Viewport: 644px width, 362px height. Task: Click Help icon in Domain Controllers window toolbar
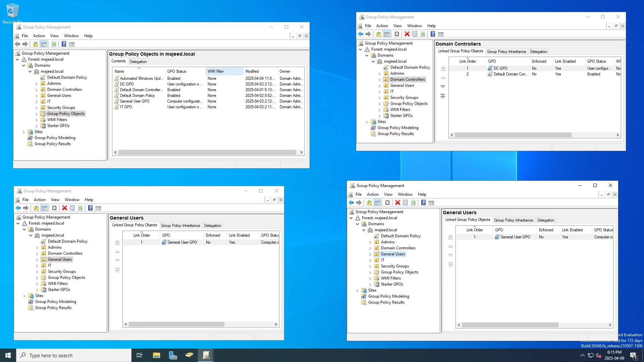(x=433, y=34)
